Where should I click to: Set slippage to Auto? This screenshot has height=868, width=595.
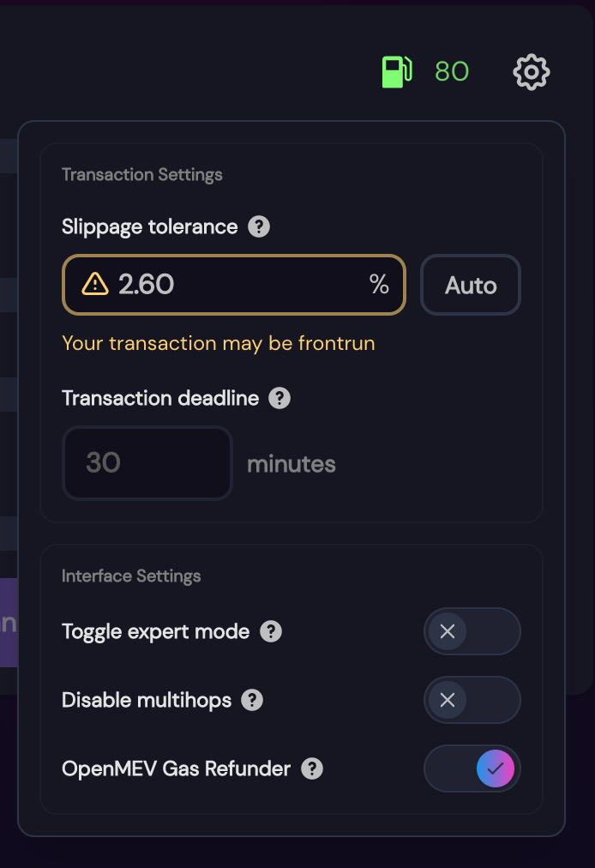coord(471,285)
